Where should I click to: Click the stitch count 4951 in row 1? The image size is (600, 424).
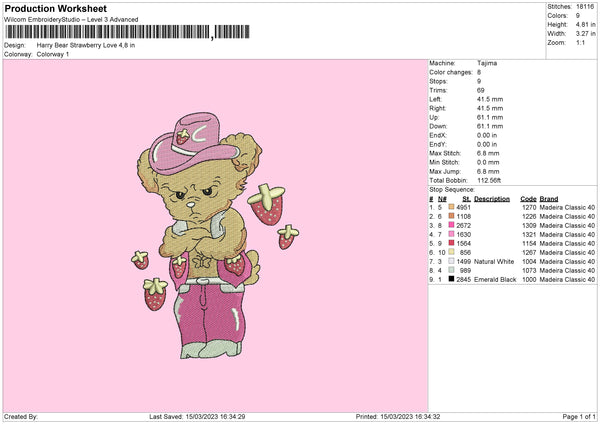[463, 207]
